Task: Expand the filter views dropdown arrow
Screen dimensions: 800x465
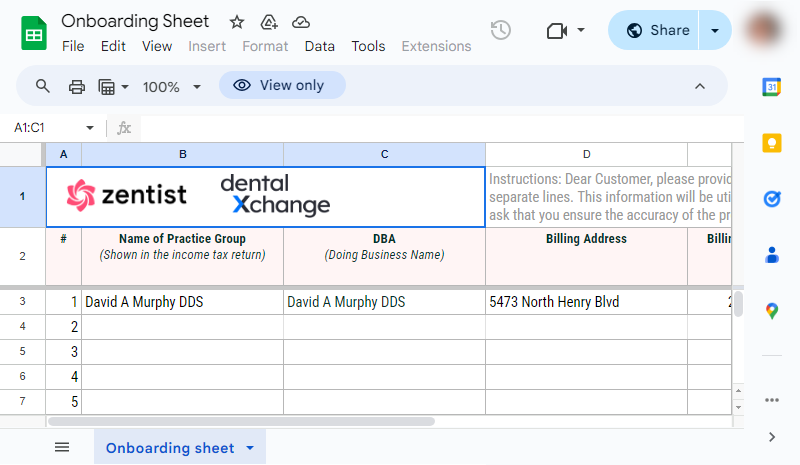Action: click(125, 87)
